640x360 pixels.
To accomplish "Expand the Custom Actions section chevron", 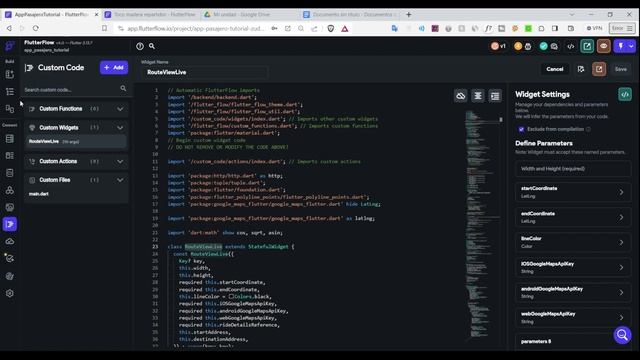I will pos(120,162).
